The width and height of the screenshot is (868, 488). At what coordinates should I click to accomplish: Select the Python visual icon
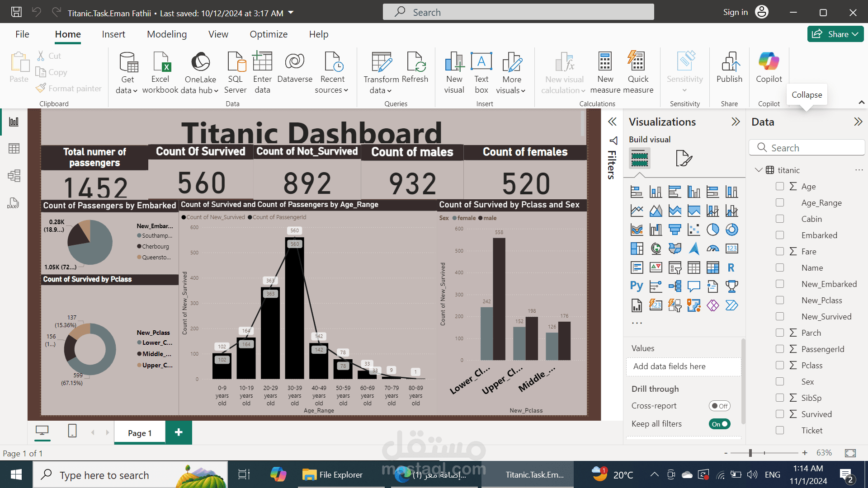coord(637,286)
